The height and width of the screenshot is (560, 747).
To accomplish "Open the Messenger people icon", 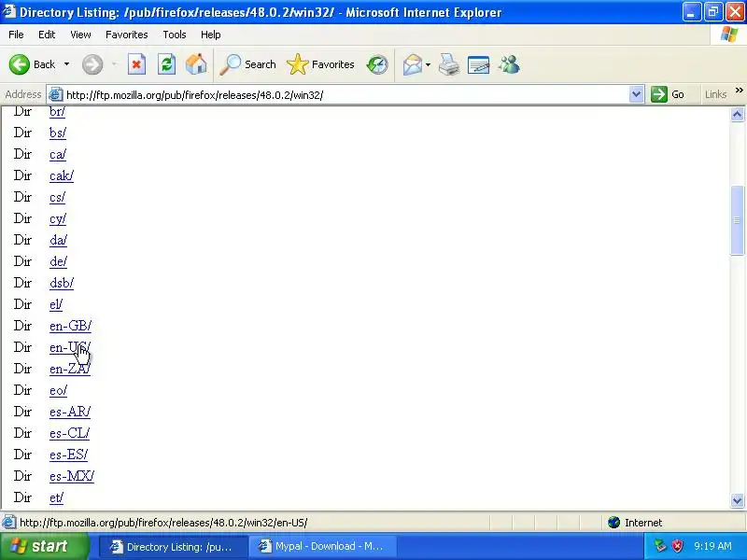I will click(509, 64).
